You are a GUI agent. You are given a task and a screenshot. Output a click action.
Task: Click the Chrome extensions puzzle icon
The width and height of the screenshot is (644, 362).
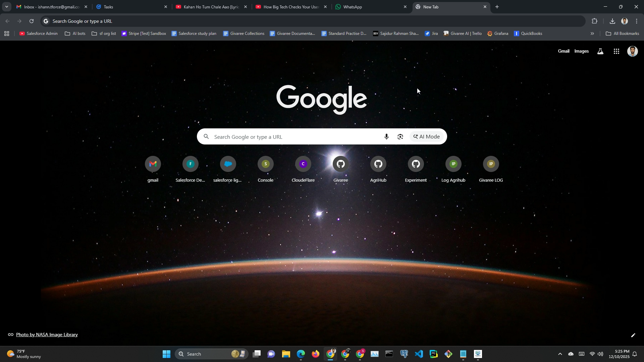pyautogui.click(x=594, y=21)
